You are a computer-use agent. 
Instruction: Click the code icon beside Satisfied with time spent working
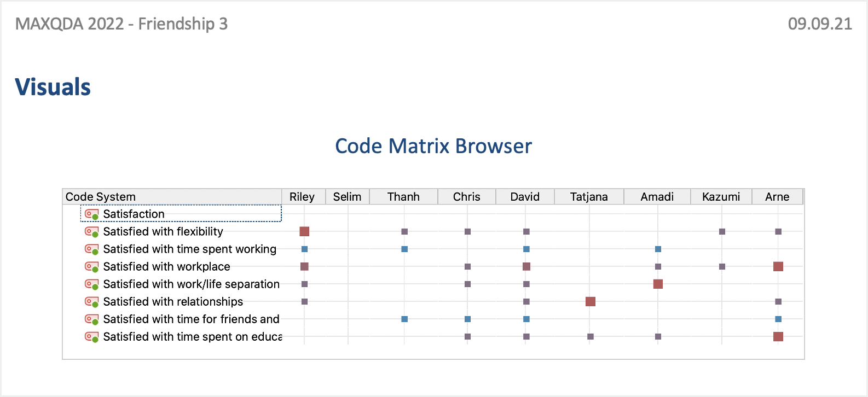91,249
